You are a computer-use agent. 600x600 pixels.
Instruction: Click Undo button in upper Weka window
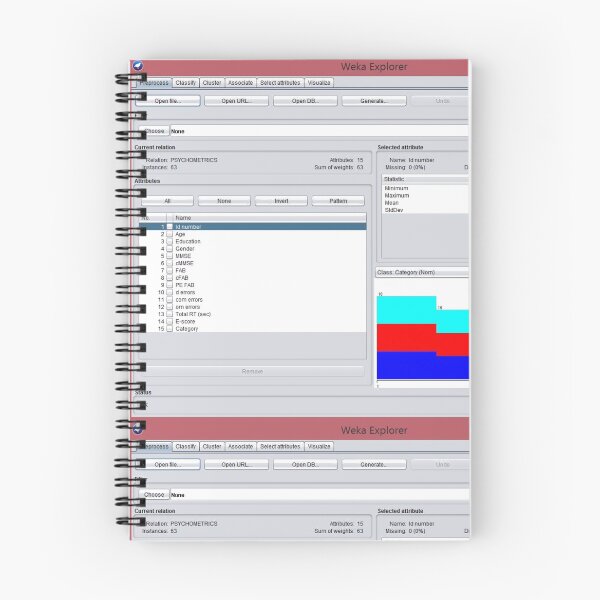point(440,101)
